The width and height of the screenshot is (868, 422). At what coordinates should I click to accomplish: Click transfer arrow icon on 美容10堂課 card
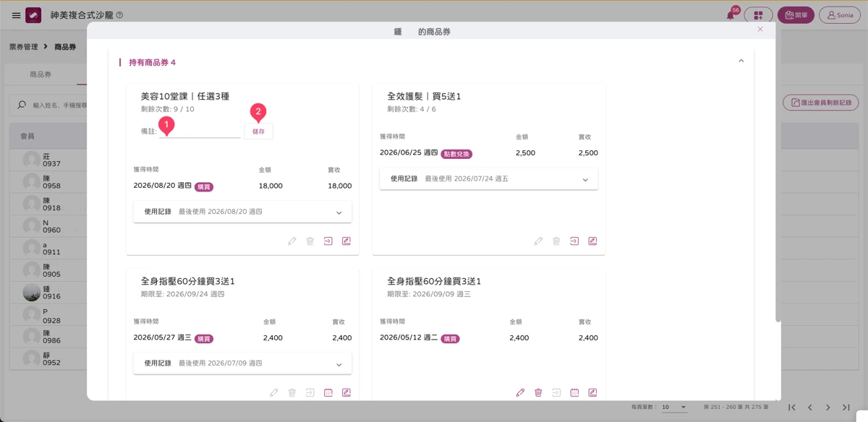point(328,241)
